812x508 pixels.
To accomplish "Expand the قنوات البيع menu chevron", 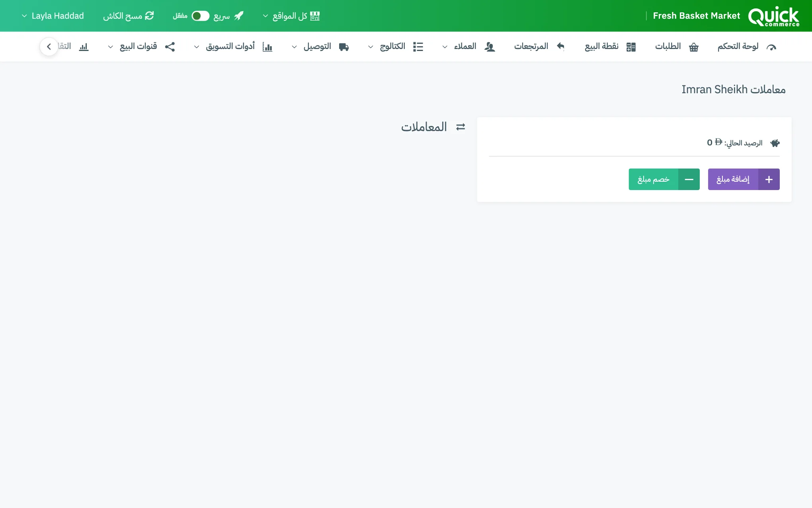I will tap(111, 47).
